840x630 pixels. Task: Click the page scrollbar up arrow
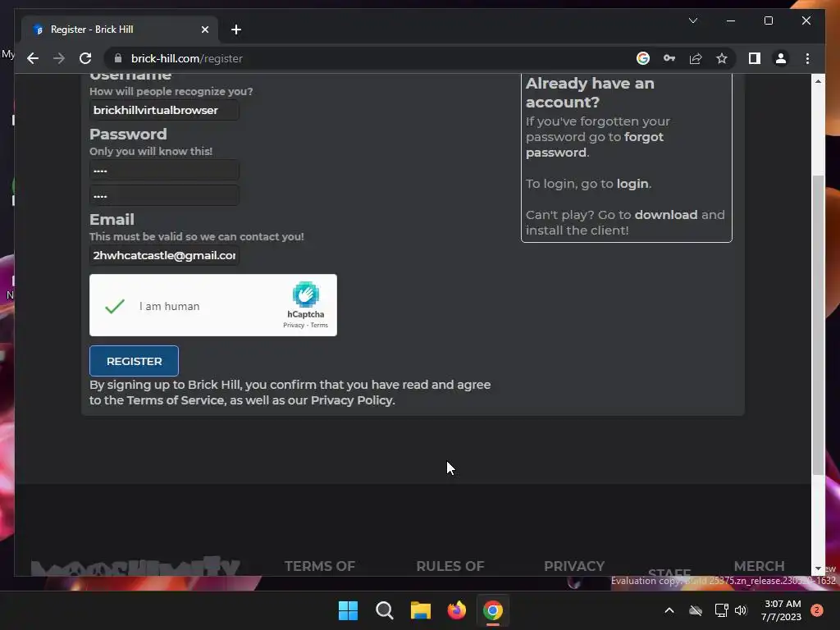coord(818,81)
